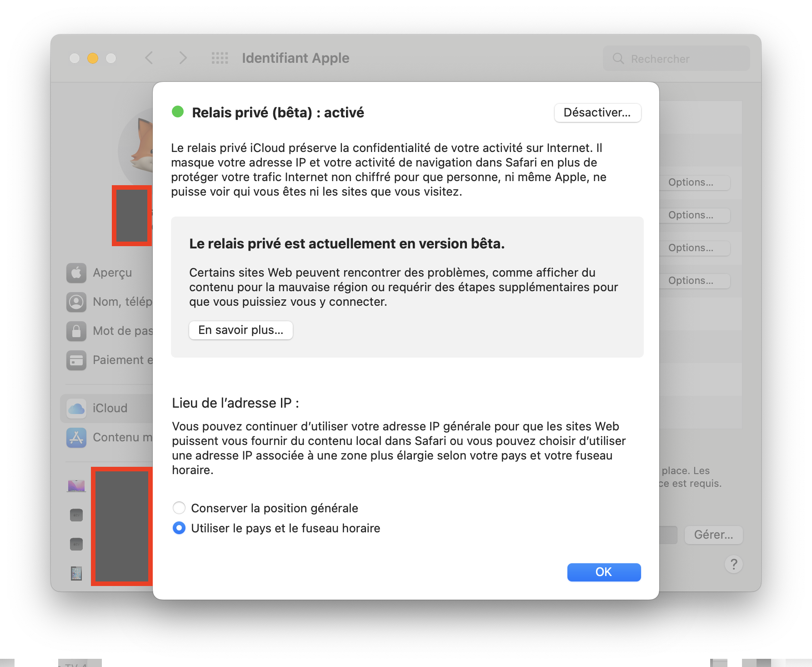Screen dimensions: 812x667
Task: Click the Rechercher search field
Action: [x=676, y=58]
